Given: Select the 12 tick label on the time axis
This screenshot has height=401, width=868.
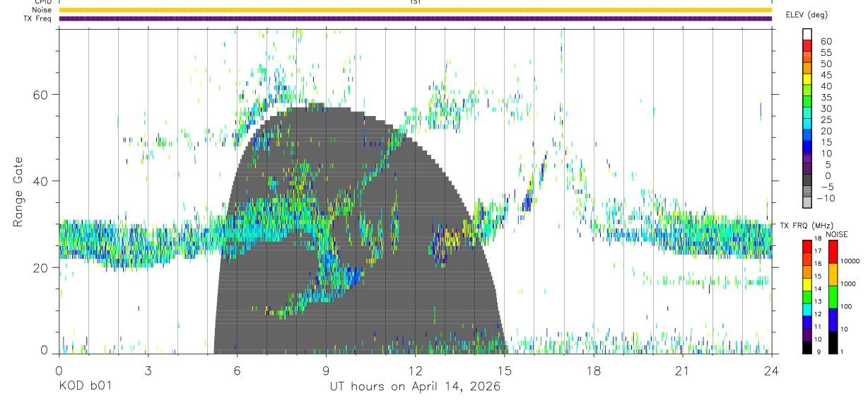Looking at the screenshot, I should tap(415, 370).
